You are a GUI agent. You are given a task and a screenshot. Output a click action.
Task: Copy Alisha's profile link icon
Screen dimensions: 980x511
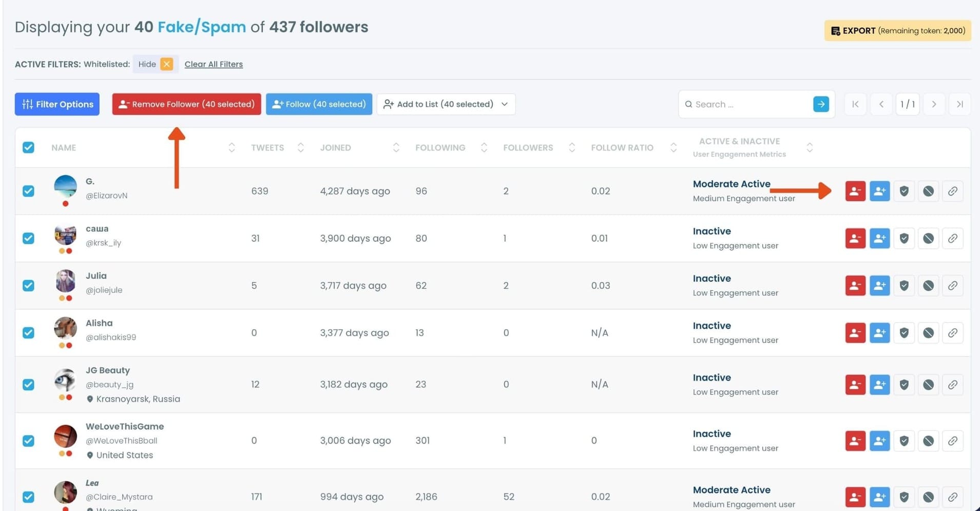(x=953, y=333)
